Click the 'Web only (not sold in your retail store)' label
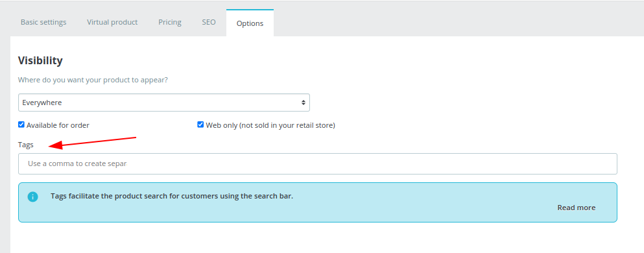Image resolution: width=644 pixels, height=253 pixels. point(270,125)
